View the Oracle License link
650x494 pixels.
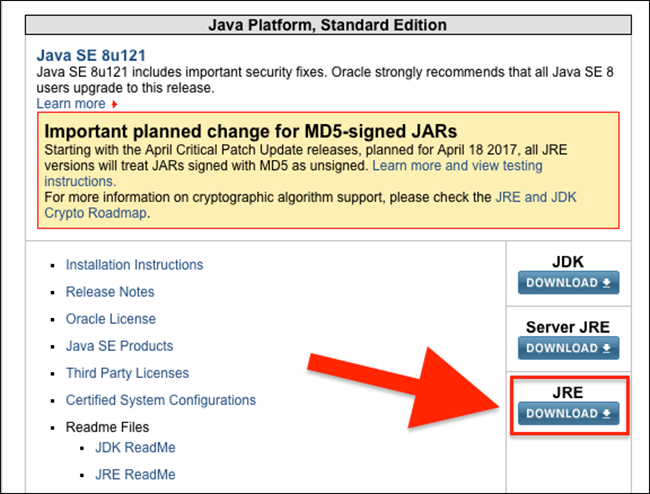click(111, 319)
